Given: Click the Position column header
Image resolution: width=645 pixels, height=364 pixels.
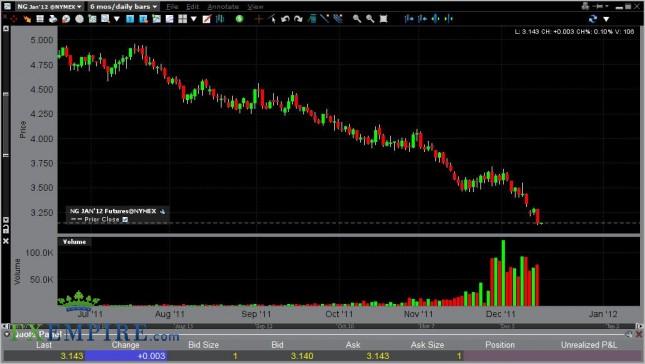Looking at the screenshot, I should click(x=500, y=345).
